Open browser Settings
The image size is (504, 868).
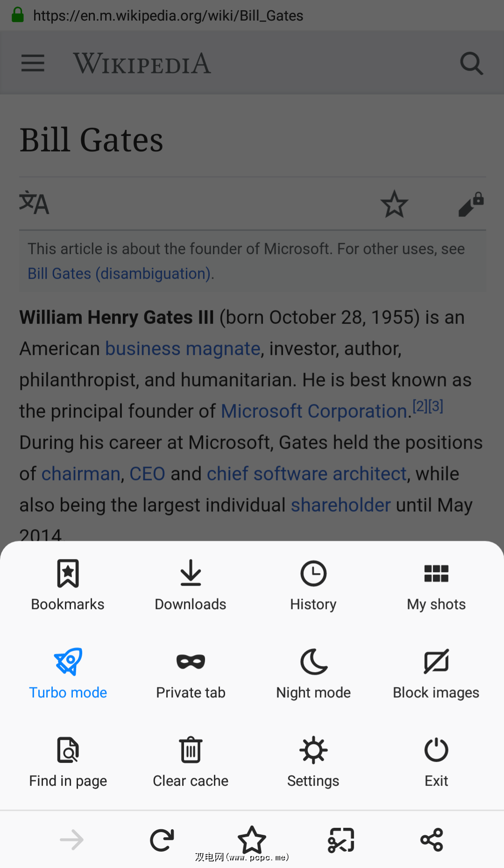click(x=313, y=761)
